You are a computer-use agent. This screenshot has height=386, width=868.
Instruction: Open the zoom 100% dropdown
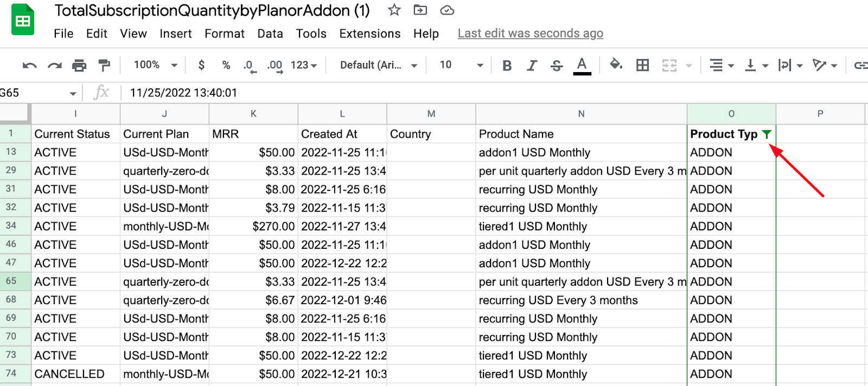point(155,65)
